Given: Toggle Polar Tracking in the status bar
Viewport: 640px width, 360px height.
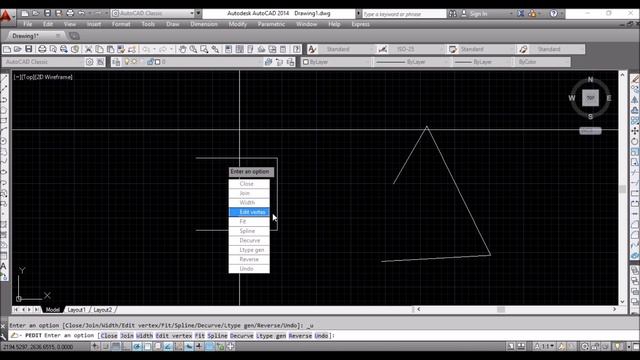Looking at the screenshot, I should click(137, 347).
